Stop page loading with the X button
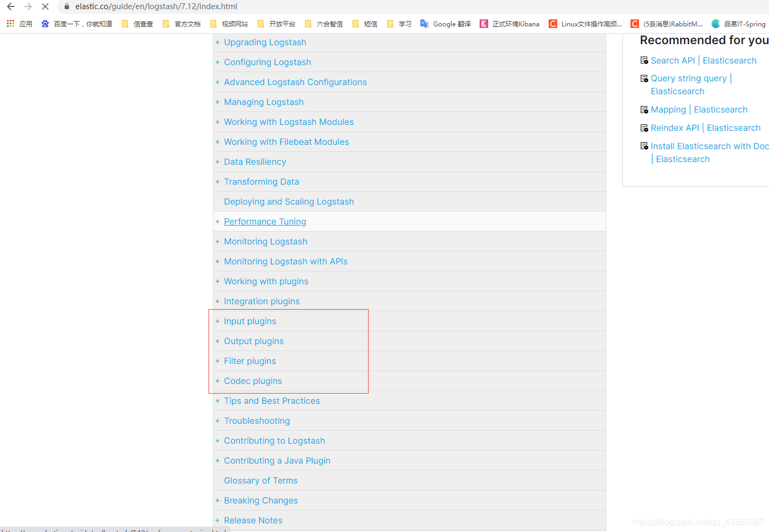The image size is (769, 532). pyautogui.click(x=45, y=6)
